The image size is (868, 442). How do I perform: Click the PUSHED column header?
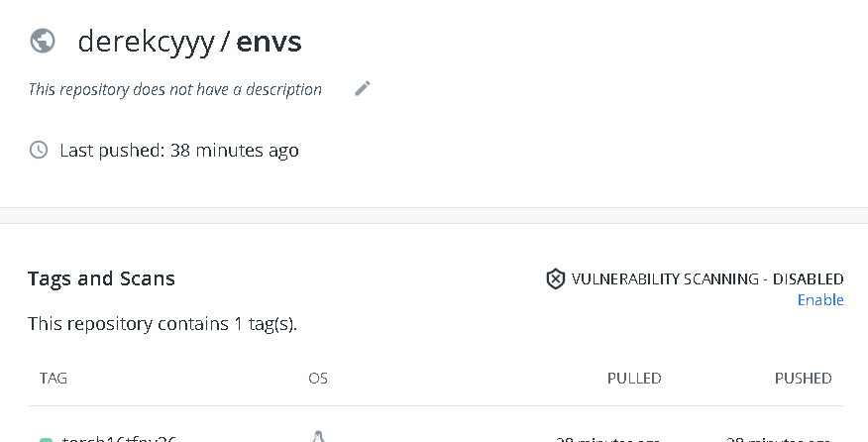tap(803, 379)
